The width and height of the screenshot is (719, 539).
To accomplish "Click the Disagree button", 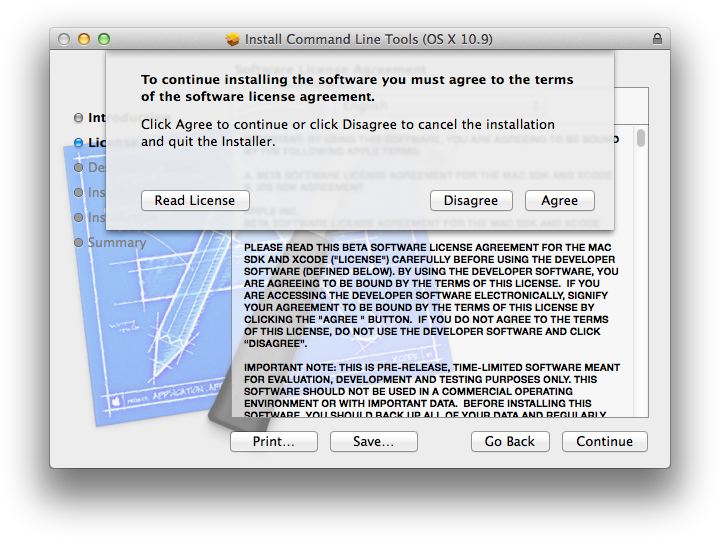I will click(x=471, y=200).
